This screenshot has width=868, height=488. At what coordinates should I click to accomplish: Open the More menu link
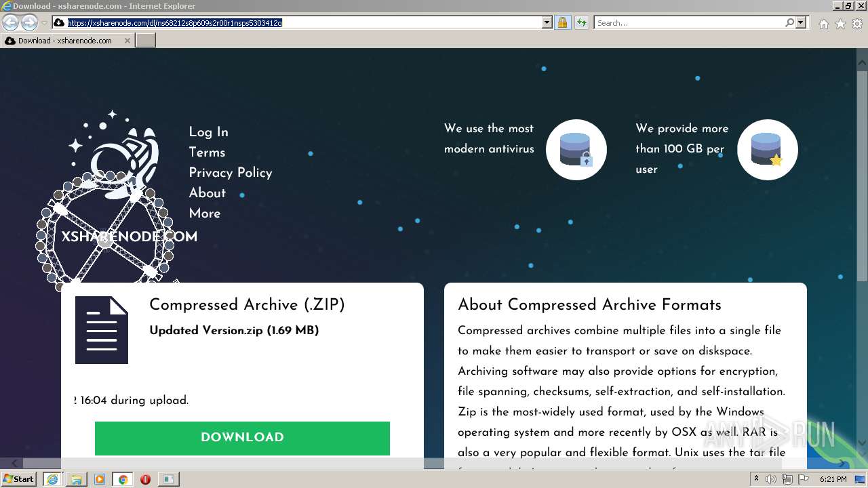[x=205, y=213]
